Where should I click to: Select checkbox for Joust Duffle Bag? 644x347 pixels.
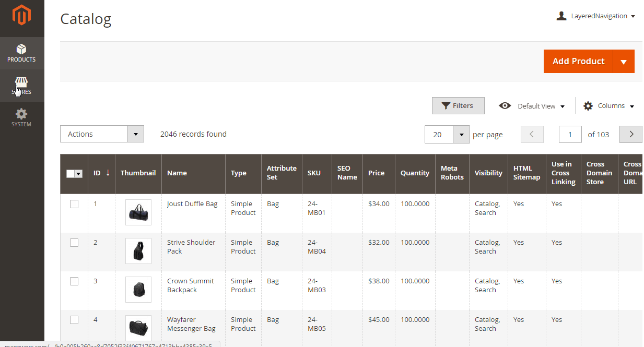pyautogui.click(x=74, y=204)
